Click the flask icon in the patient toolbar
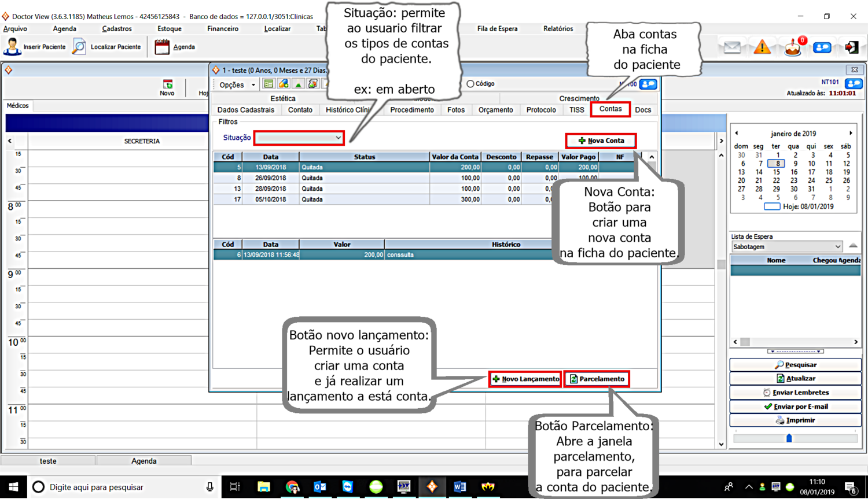The image size is (868, 499). pos(297,83)
